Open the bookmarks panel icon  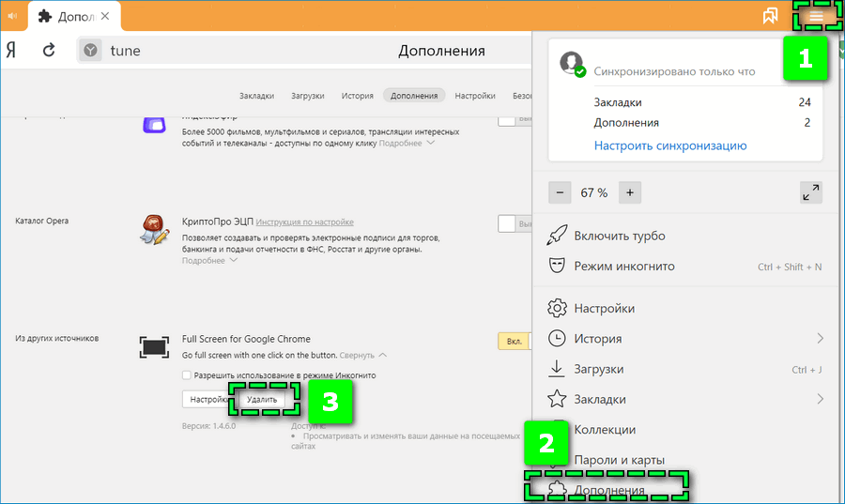click(770, 16)
